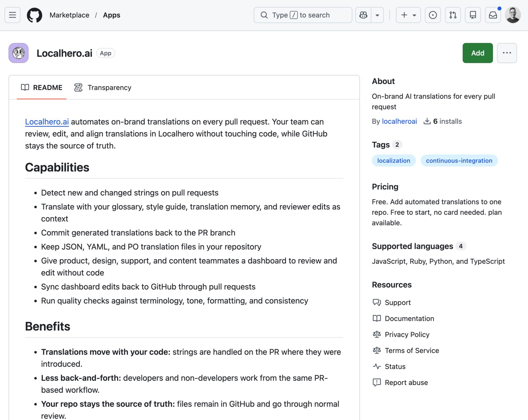The image size is (528, 420).
Task: Click the Privacy Policy scales icon
Action: click(377, 334)
